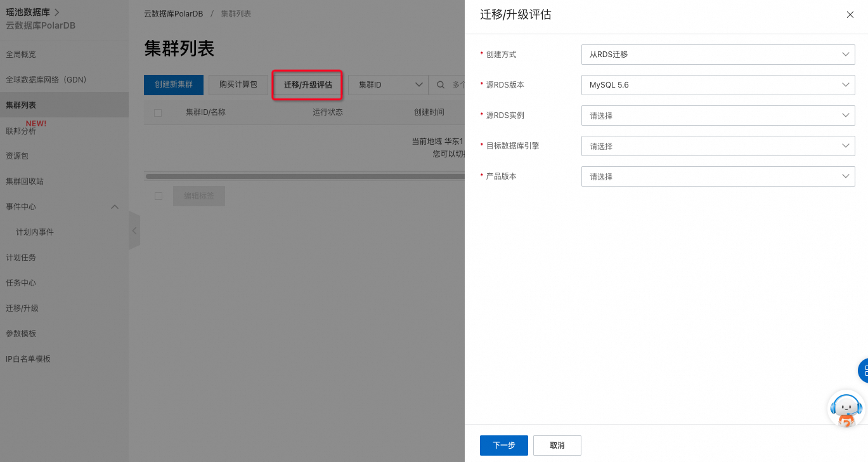Open the 源RDS实例 dropdown
Viewport: 868px width, 462px height.
click(718, 115)
